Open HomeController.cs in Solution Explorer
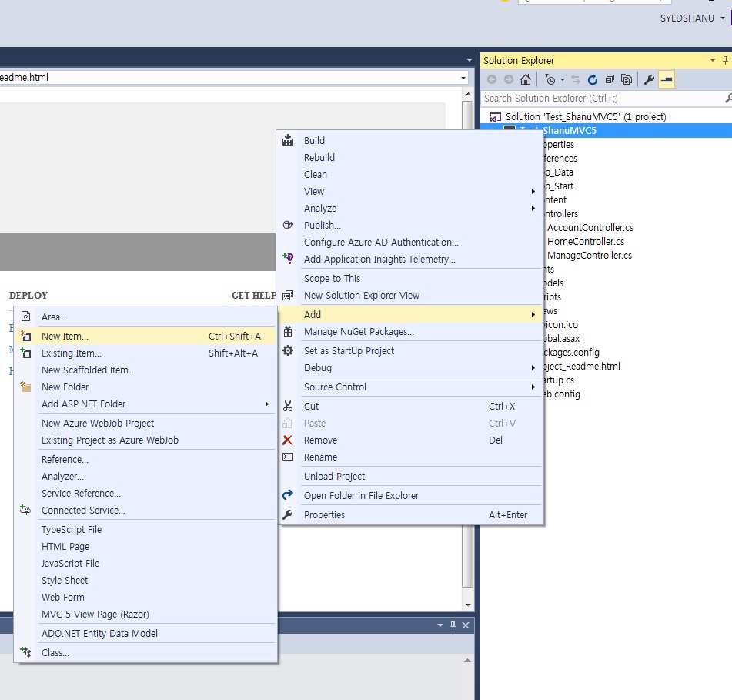 coord(586,242)
